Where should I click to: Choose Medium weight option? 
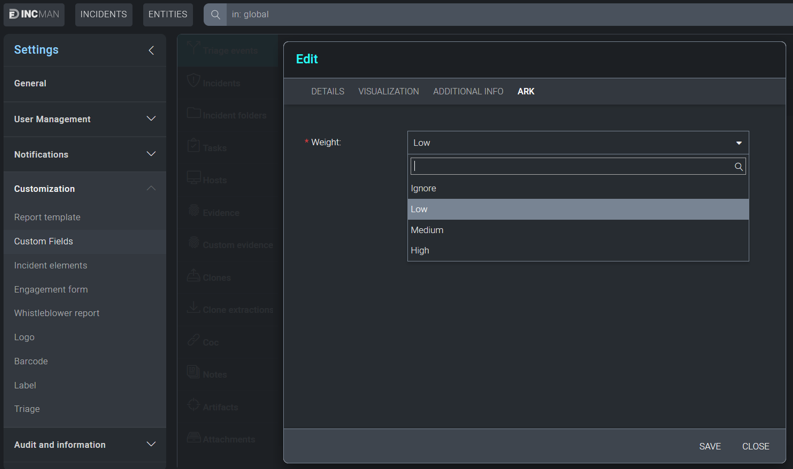[427, 230]
